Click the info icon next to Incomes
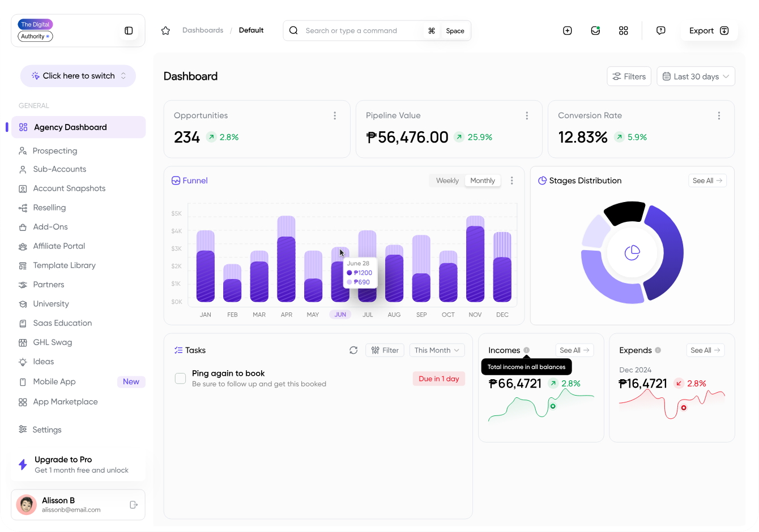This screenshot has width=759, height=532. [527, 350]
